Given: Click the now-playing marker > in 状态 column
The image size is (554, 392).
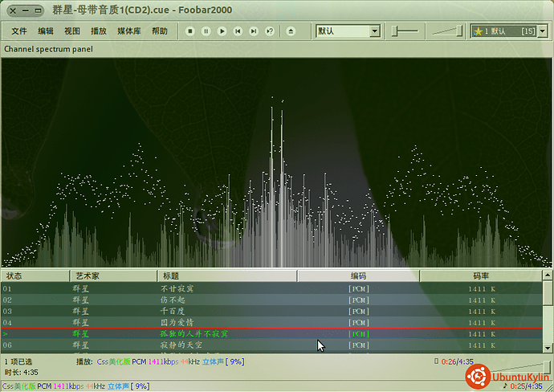Looking at the screenshot, I should tap(6, 333).
